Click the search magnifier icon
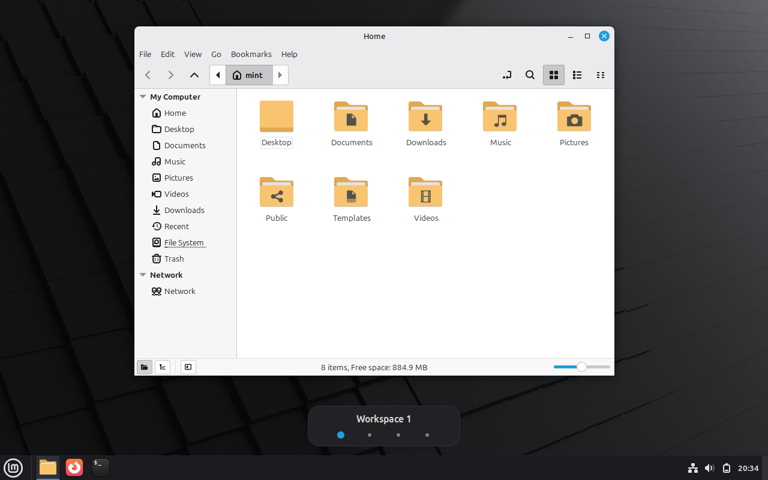The image size is (768, 480). tap(530, 75)
